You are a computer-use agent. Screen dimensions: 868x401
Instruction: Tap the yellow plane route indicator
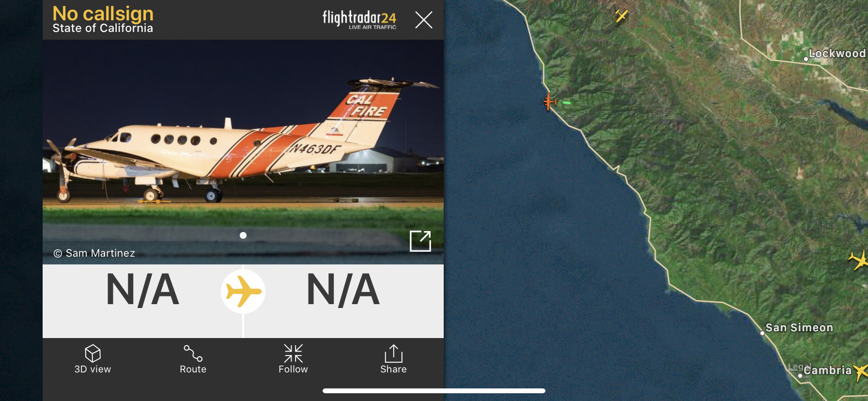pyautogui.click(x=243, y=292)
